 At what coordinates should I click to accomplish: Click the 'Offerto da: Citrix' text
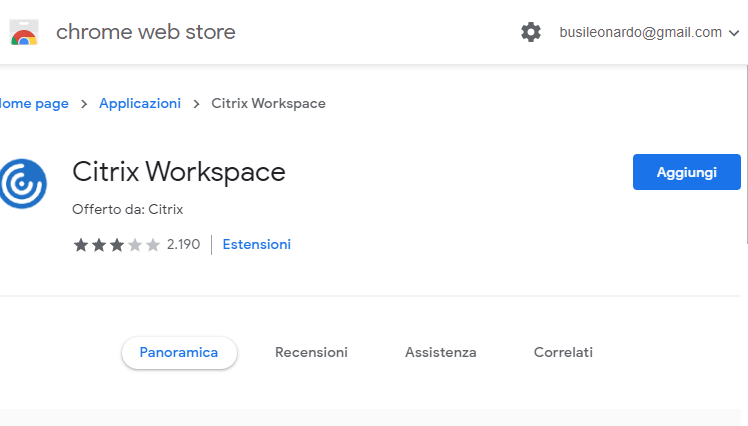(127, 209)
